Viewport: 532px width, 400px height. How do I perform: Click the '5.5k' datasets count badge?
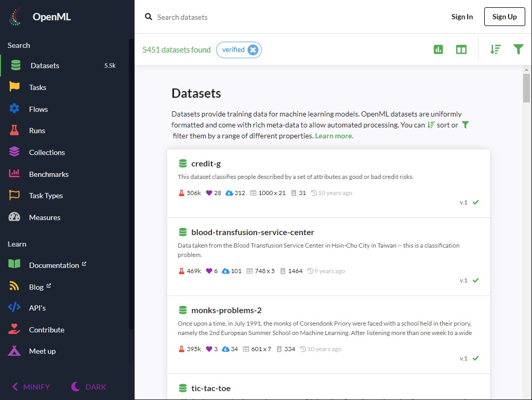[x=110, y=66]
